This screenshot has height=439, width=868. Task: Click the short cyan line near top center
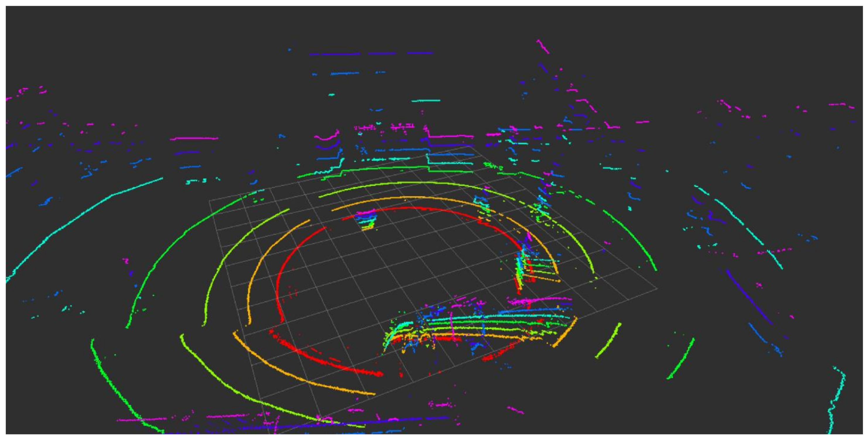tap(426, 100)
